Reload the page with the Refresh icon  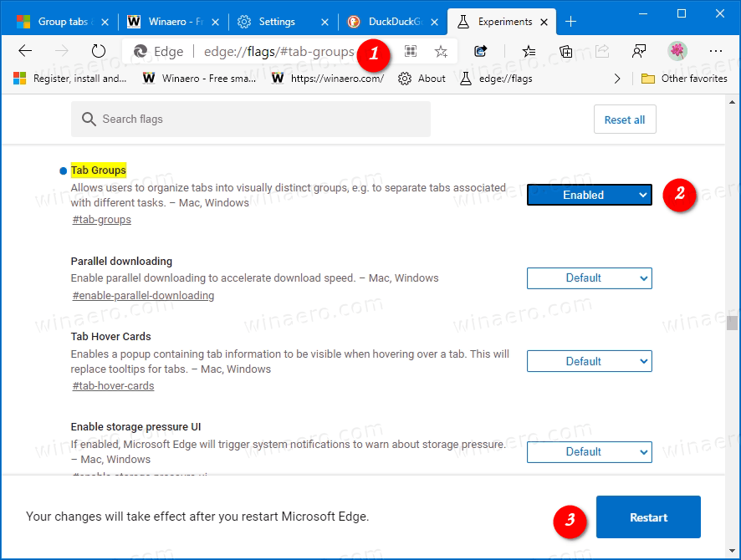pos(99,51)
